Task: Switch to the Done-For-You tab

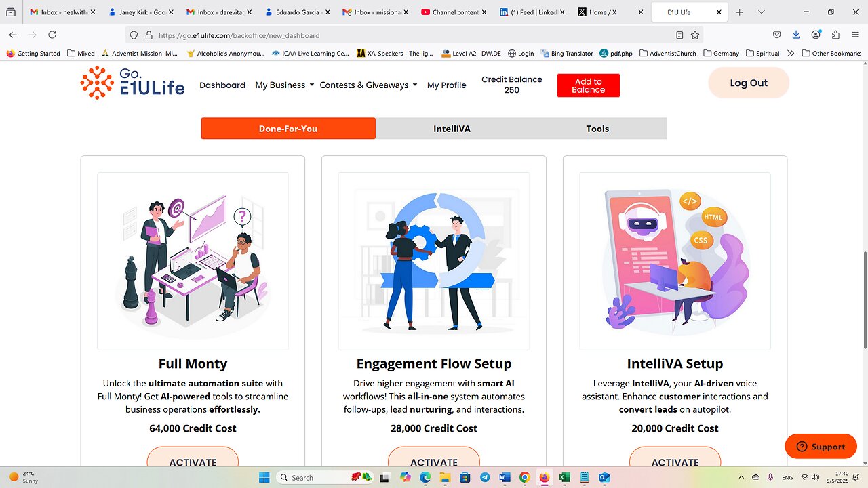Action: coord(288,129)
